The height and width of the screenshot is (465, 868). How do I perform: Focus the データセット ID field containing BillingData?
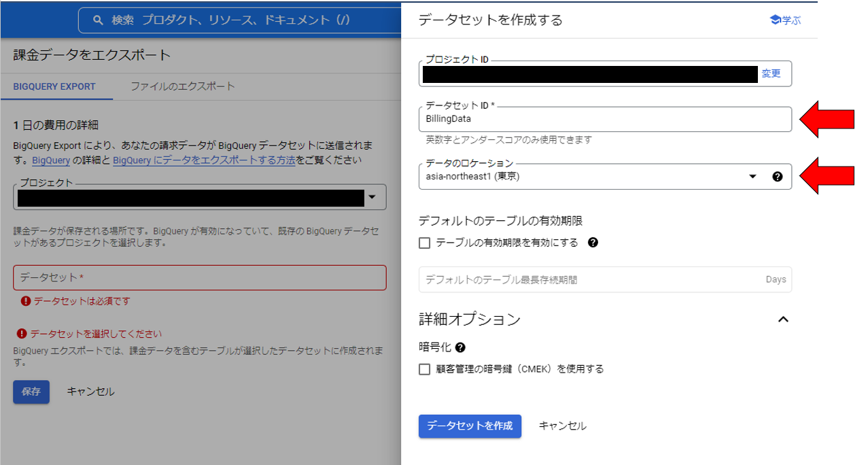tap(605, 118)
